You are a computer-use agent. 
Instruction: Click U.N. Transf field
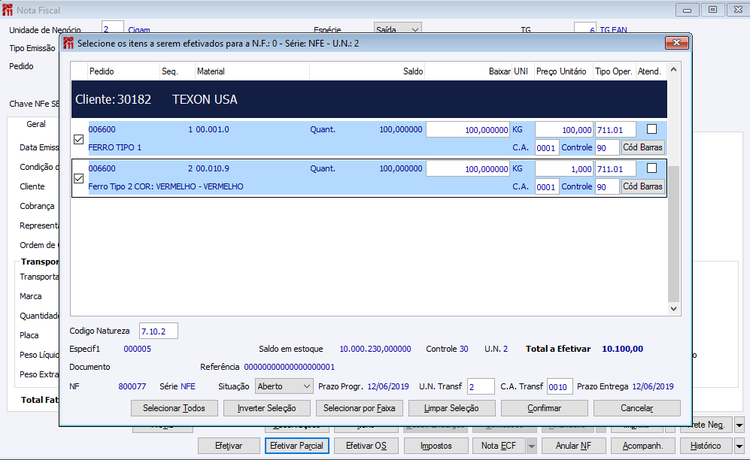coord(480,386)
